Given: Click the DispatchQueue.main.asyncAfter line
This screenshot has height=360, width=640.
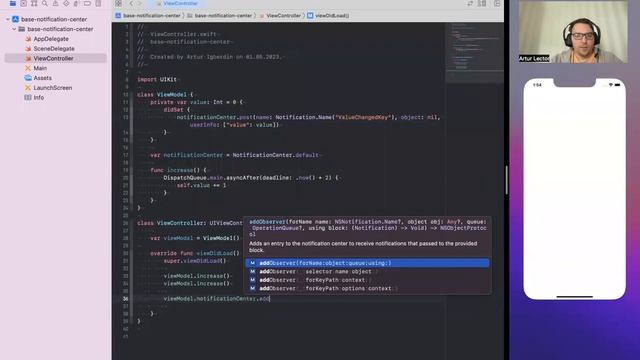Looking at the screenshot, I should (251, 178).
